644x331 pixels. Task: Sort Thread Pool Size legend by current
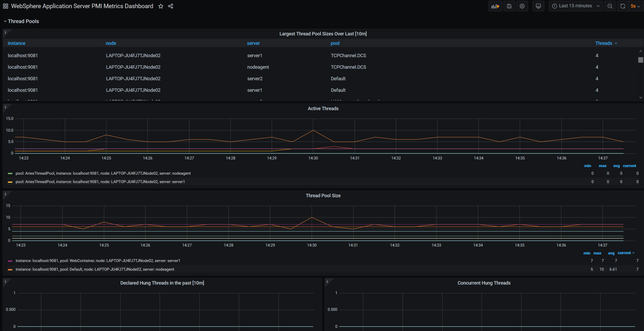click(624, 253)
